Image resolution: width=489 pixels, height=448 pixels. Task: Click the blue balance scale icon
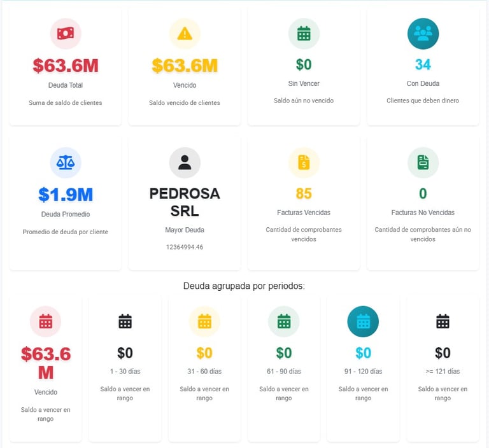pyautogui.click(x=66, y=162)
